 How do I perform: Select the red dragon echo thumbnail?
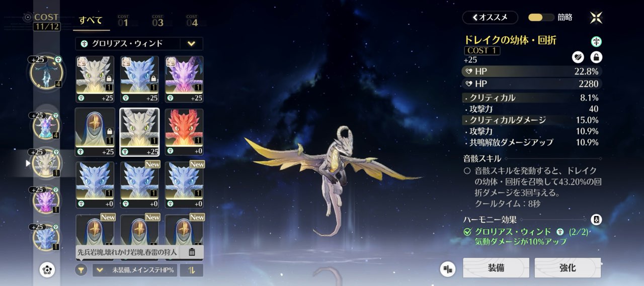point(184,131)
